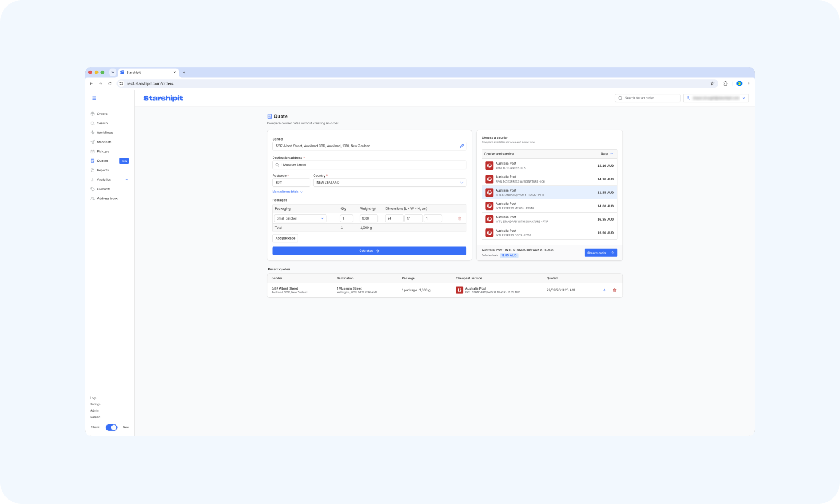Open the browser Extensions puzzle icon
The height and width of the screenshot is (504, 840).
(725, 83)
